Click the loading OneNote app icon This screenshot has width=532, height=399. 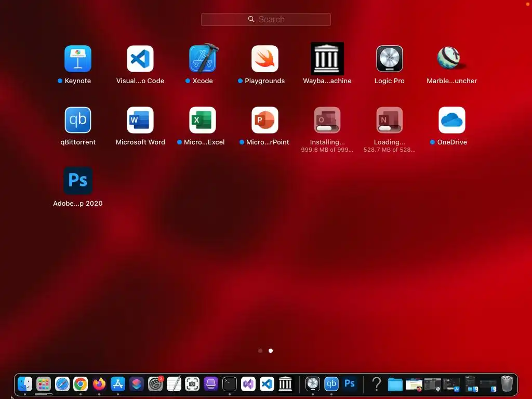click(390, 120)
